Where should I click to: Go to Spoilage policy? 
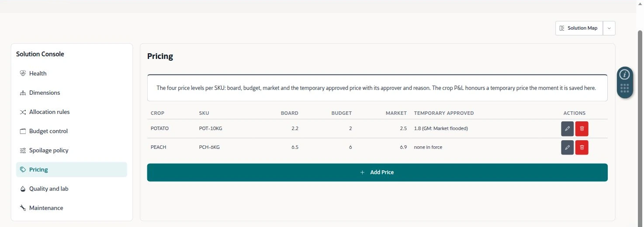72,150
